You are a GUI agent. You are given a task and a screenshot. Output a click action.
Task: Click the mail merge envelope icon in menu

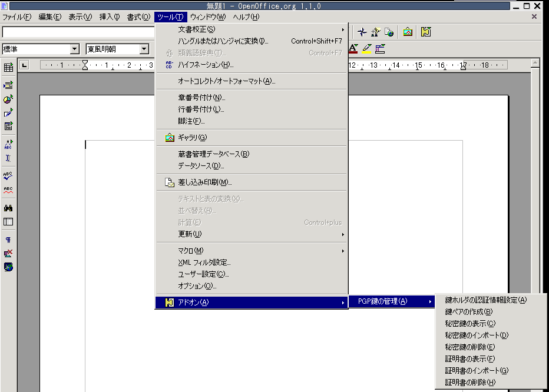(x=170, y=182)
